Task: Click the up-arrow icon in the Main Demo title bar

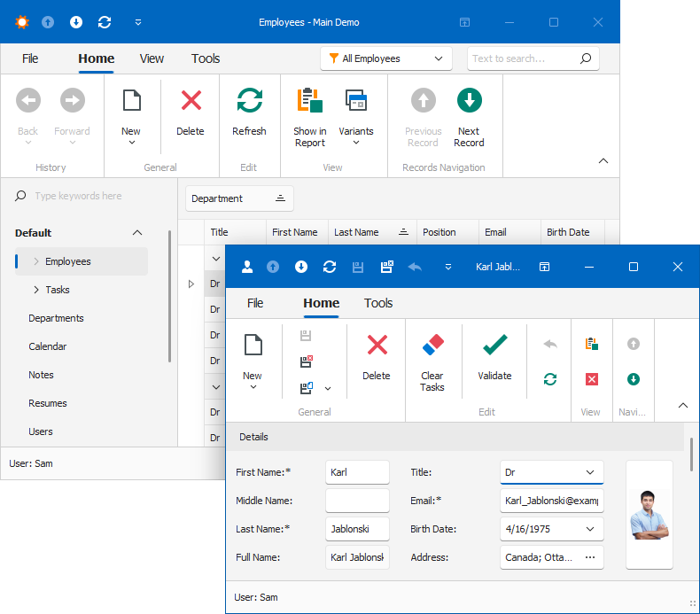Action: (x=48, y=22)
